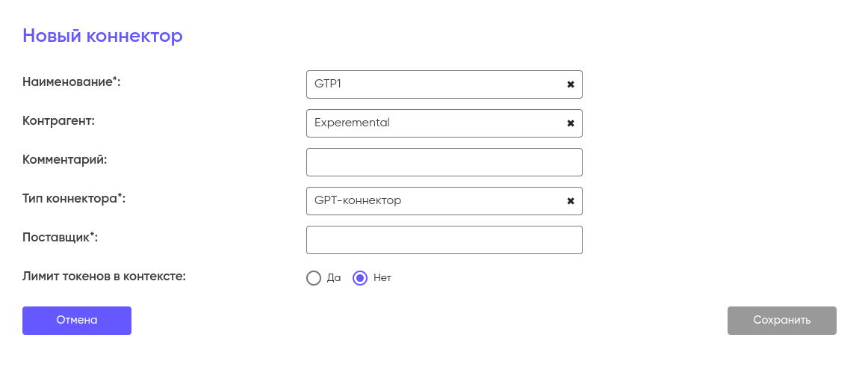Click the Да text beside the radio
868x367 pixels.
[x=334, y=278]
